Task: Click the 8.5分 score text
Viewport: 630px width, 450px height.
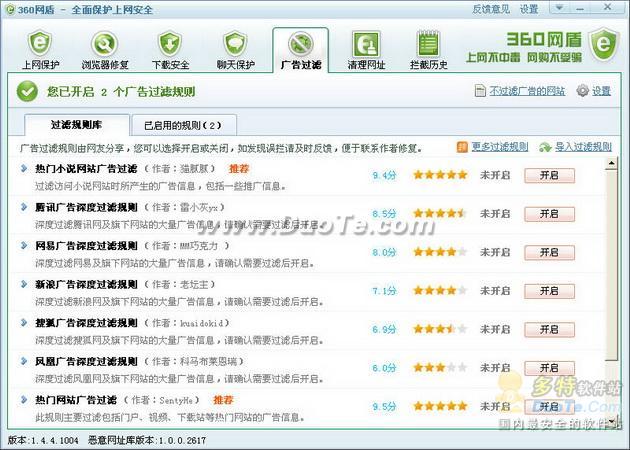Action: pyautogui.click(x=384, y=214)
